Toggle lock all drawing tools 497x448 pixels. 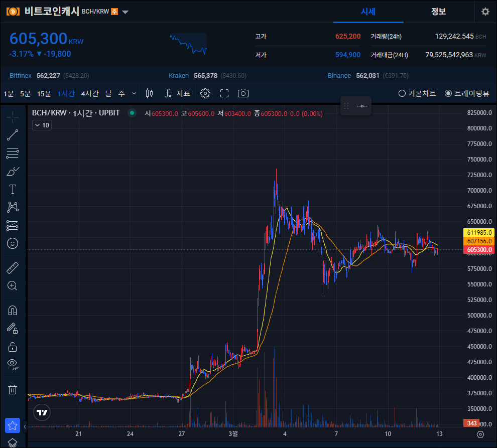click(x=13, y=347)
